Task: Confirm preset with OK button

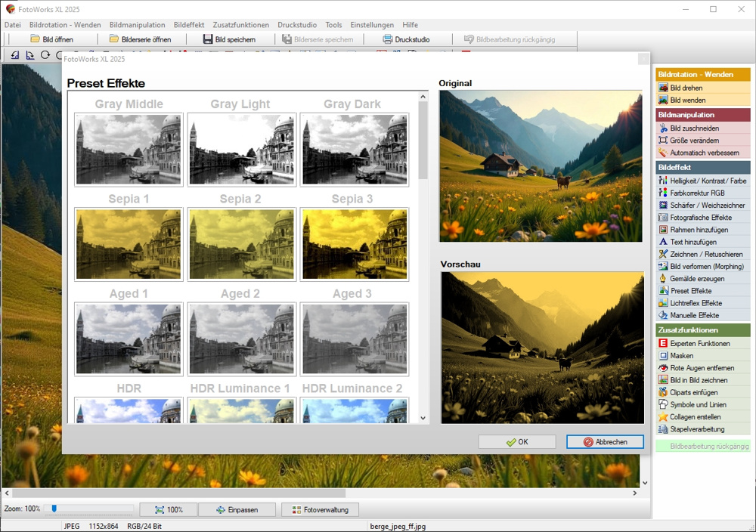Action: coord(517,442)
